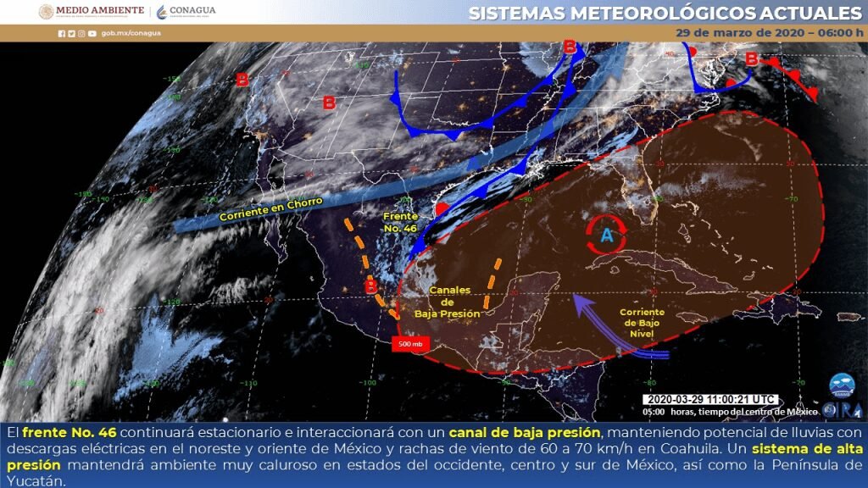
Task: Click the CIRA logo
Action: (843, 411)
